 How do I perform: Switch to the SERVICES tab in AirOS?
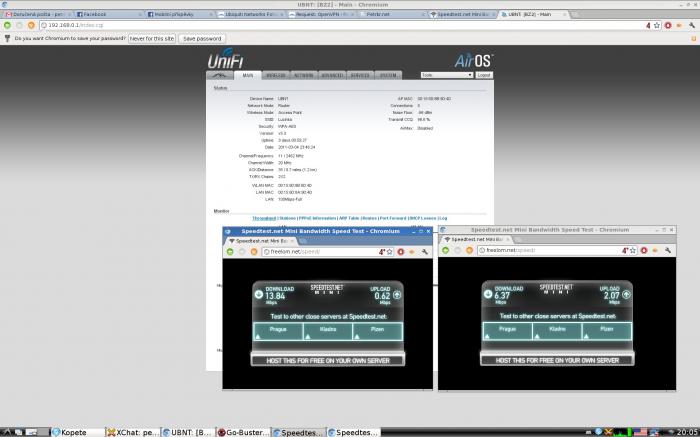(360, 75)
